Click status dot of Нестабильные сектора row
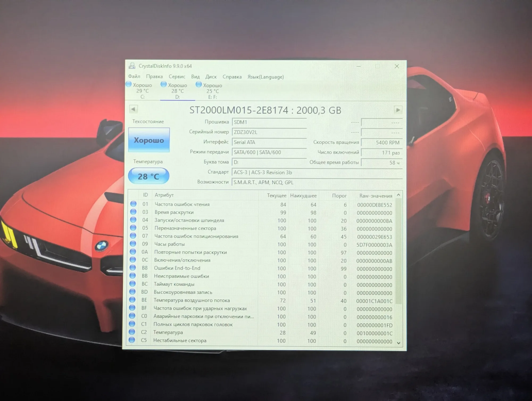Screen dimensions: 532x401 tap(132, 340)
